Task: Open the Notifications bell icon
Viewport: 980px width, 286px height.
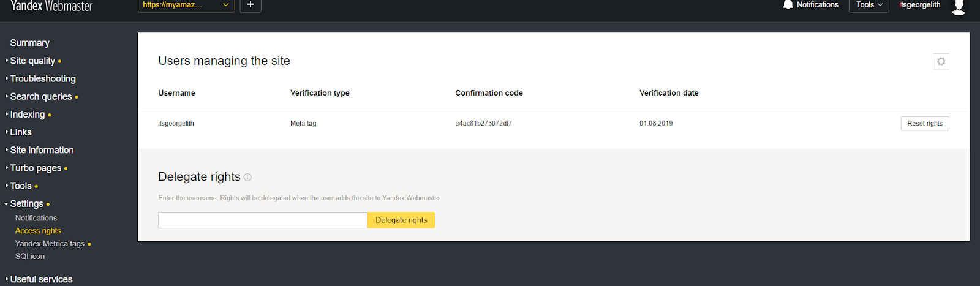Action: [788, 5]
